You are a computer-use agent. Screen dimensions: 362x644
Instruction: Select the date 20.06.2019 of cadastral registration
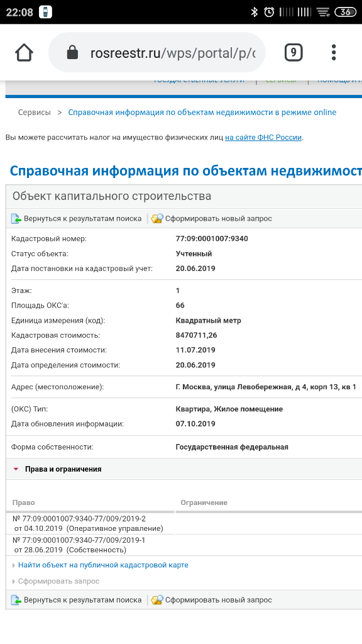pos(195,269)
